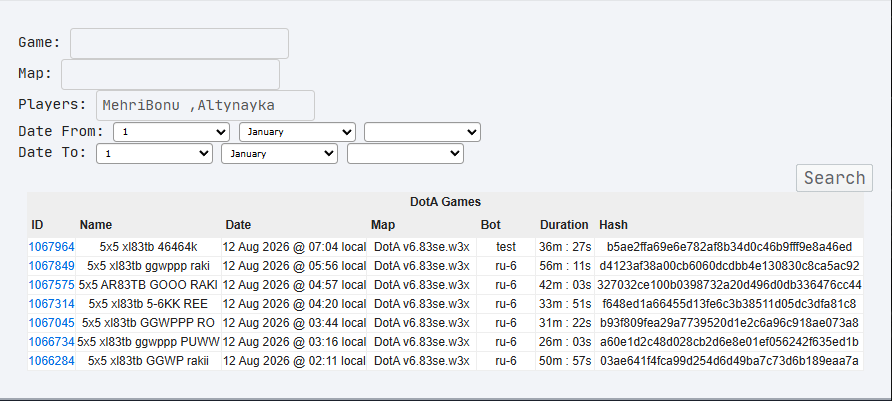Click the 'test' bot cell
This screenshot has height=401, width=892.
pyautogui.click(x=506, y=247)
